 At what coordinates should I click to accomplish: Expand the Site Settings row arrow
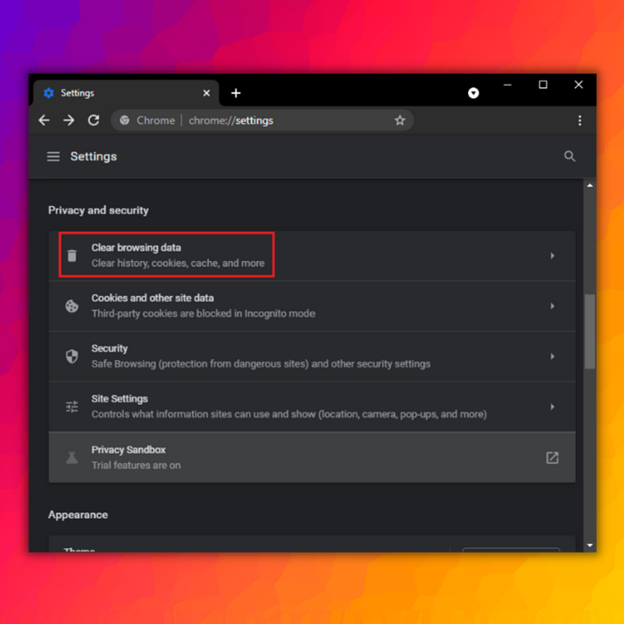click(x=552, y=407)
